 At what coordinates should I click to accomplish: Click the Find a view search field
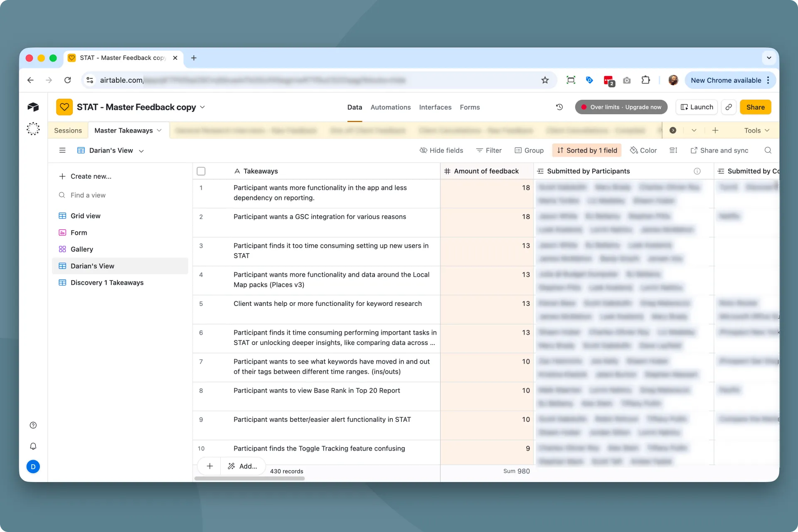(x=120, y=195)
